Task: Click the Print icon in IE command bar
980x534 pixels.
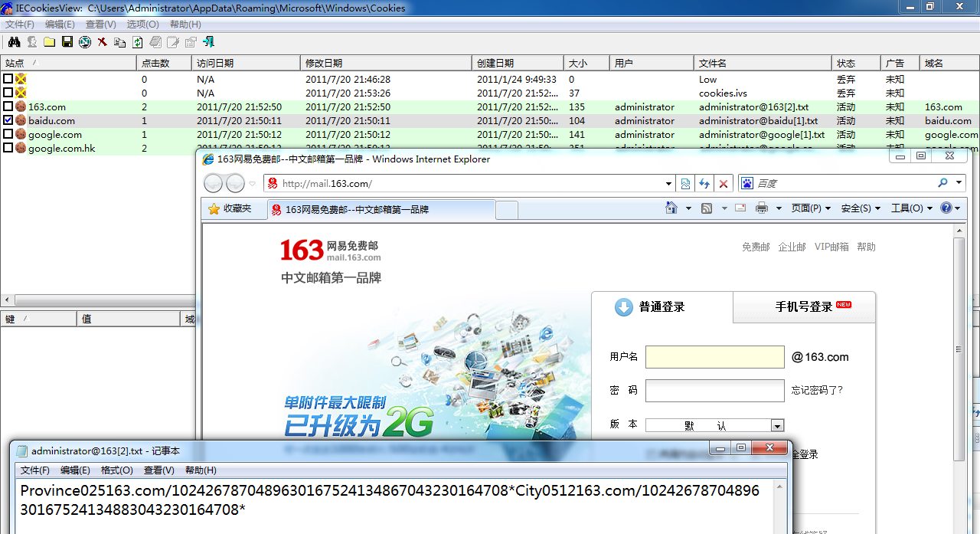Action: point(762,208)
